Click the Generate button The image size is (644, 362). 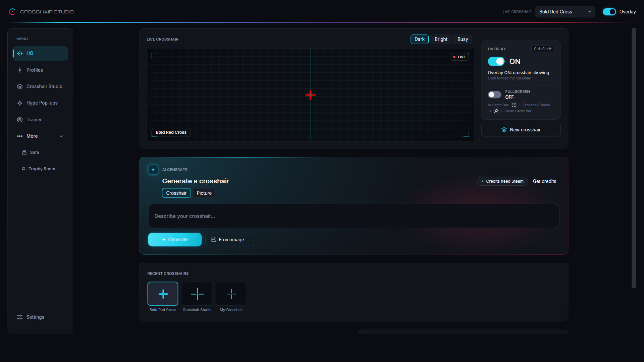tap(175, 240)
